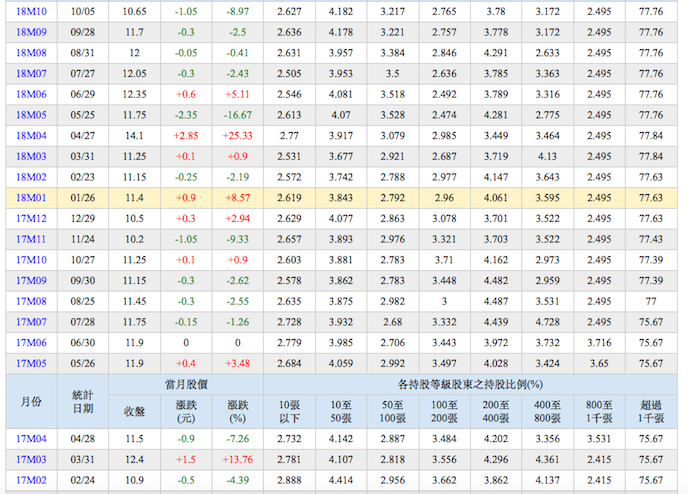The height and width of the screenshot is (494, 688).
Task: Select the 77.43 cell in 17M11 row
Action: 651,239
